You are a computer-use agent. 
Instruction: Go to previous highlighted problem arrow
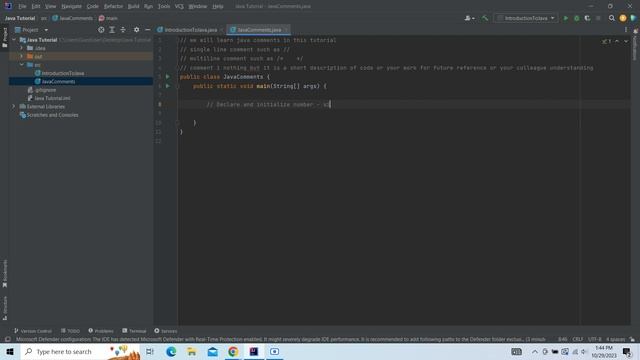pyautogui.click(x=617, y=41)
